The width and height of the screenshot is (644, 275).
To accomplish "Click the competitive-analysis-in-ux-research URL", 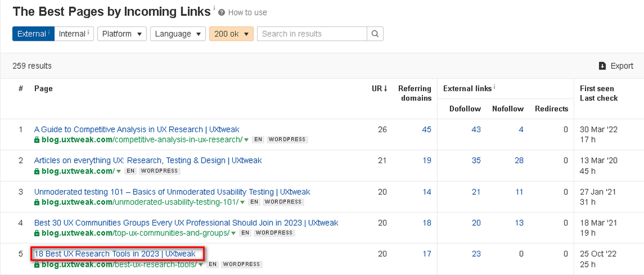I will pyautogui.click(x=142, y=140).
